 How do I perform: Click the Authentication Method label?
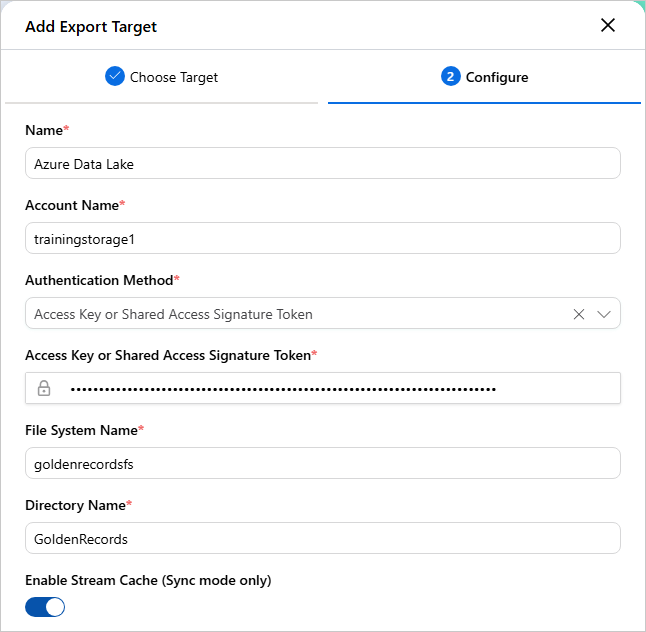click(x=102, y=280)
